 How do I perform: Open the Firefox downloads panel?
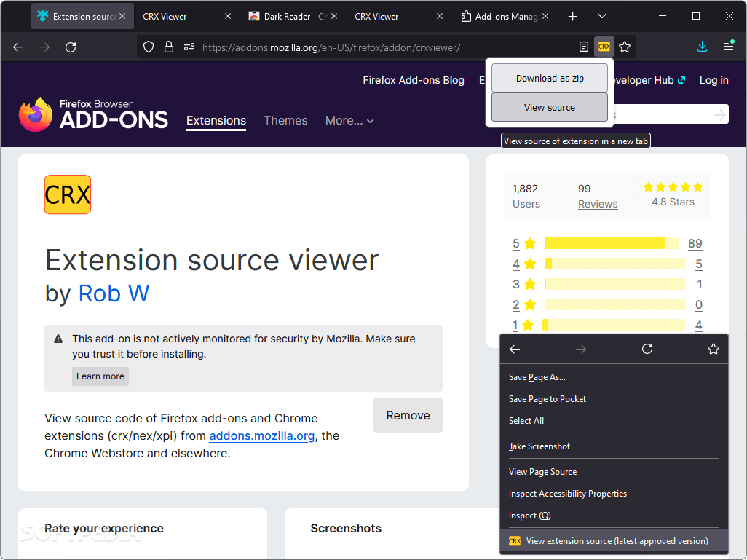[702, 46]
